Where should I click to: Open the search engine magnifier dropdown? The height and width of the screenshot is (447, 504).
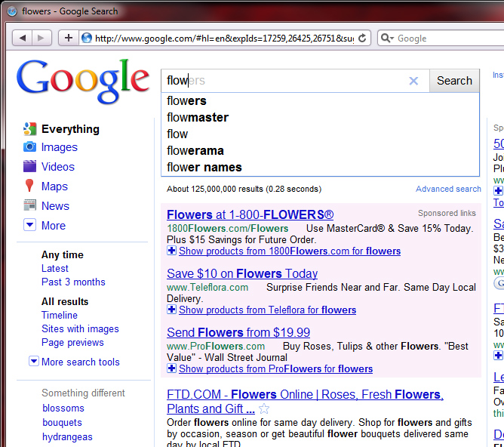(387, 39)
